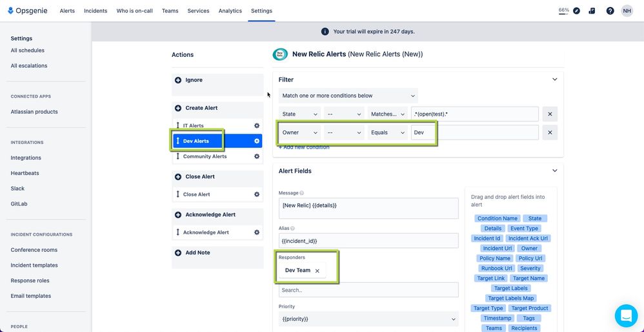This screenshot has height=332, width=644.
Task: Remove the State filter condition
Action: click(550, 114)
